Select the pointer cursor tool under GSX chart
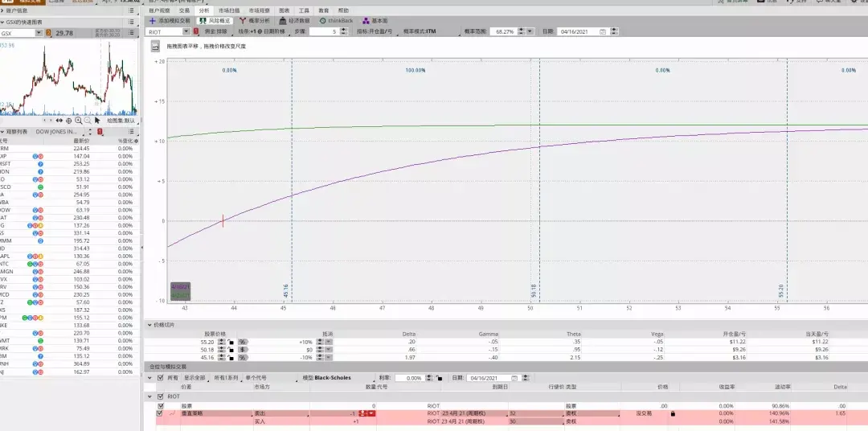The width and height of the screenshot is (868, 431). [x=97, y=121]
